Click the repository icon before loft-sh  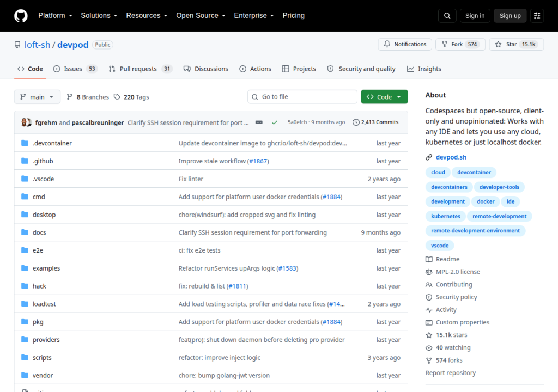[x=17, y=45]
